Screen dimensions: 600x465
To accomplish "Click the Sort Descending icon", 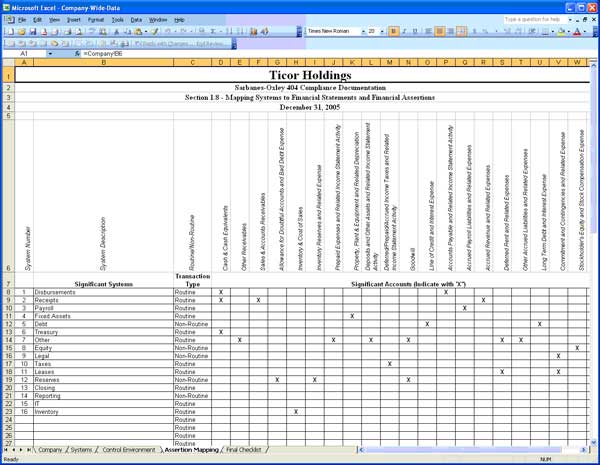I will [240, 31].
